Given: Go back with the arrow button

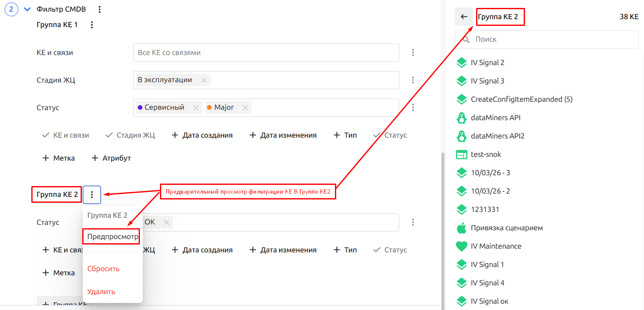Looking at the screenshot, I should pyautogui.click(x=464, y=17).
